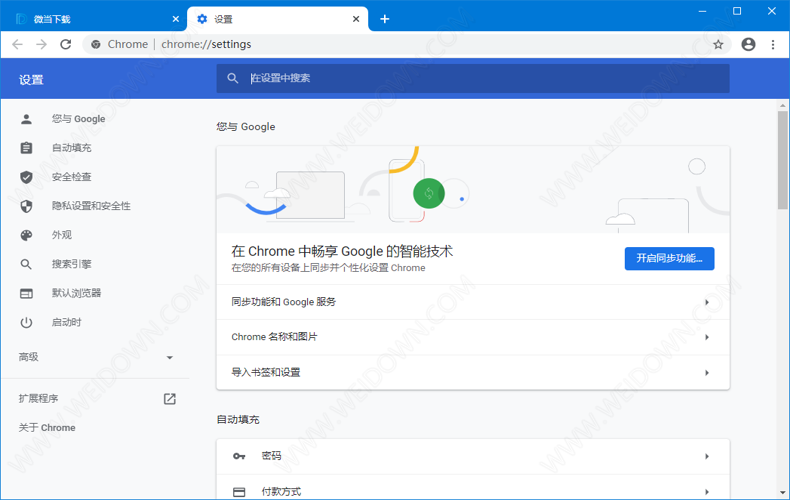The height and width of the screenshot is (500, 790).
Task: Expand arrow on 同步功能和 Google 服务 row
Action: click(707, 302)
